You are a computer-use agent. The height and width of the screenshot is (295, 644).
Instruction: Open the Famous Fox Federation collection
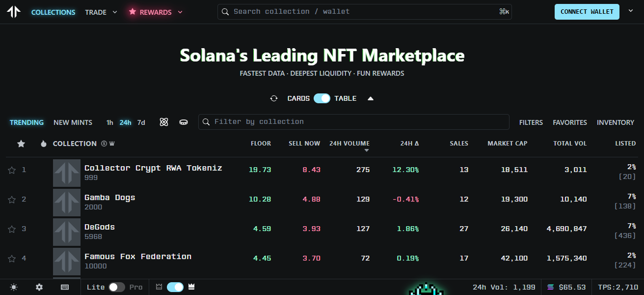pyautogui.click(x=138, y=257)
